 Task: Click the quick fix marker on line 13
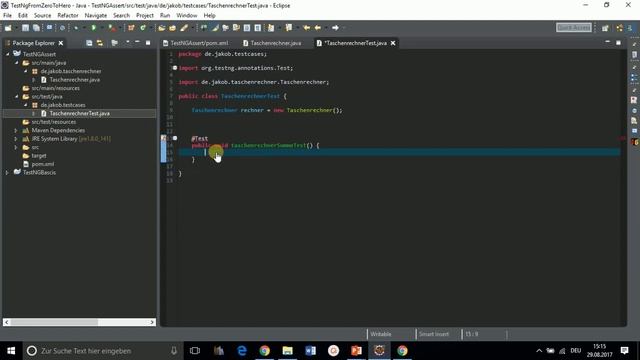pyautogui.click(x=164, y=138)
